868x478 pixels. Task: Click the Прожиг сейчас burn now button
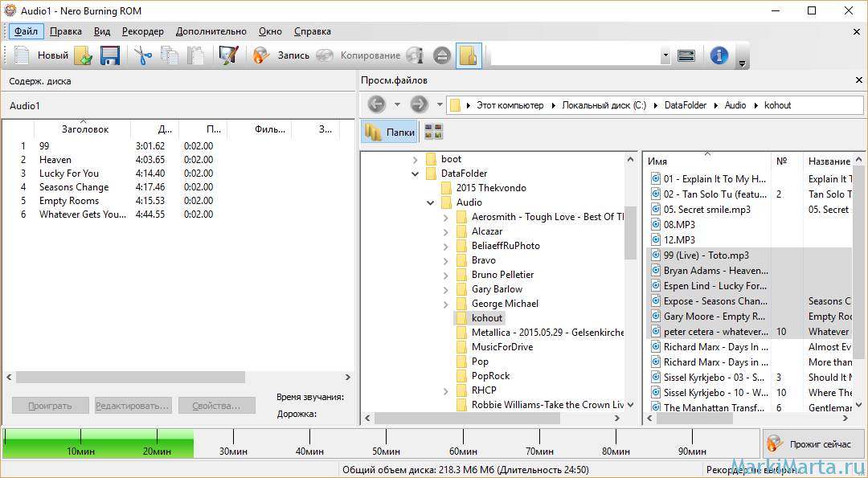tap(813, 443)
